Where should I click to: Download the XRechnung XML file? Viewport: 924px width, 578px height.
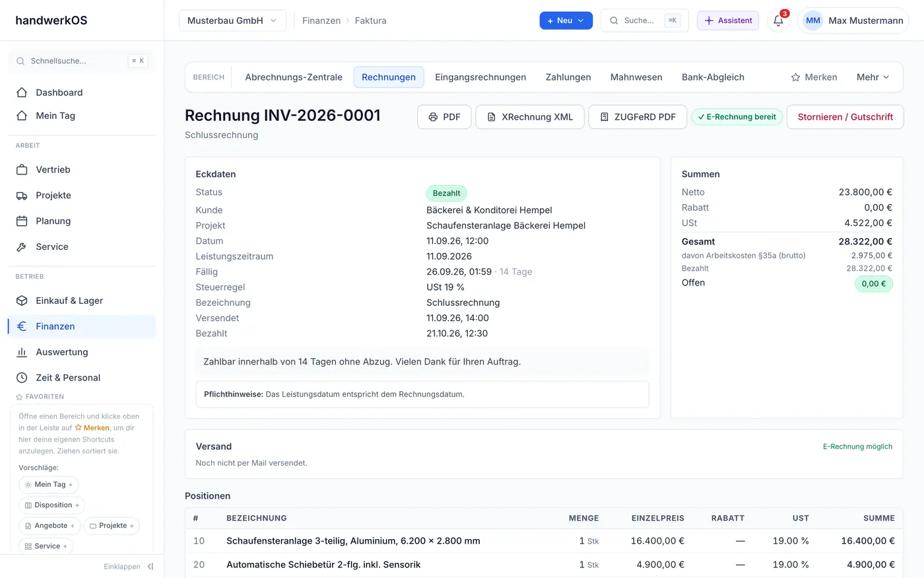(x=529, y=117)
